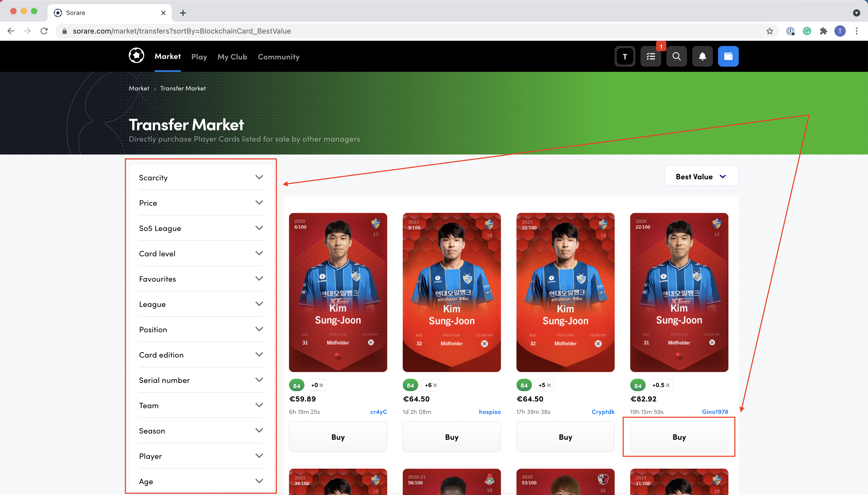Click the Sorare soccer ball logo
868x495 pixels.
click(136, 56)
